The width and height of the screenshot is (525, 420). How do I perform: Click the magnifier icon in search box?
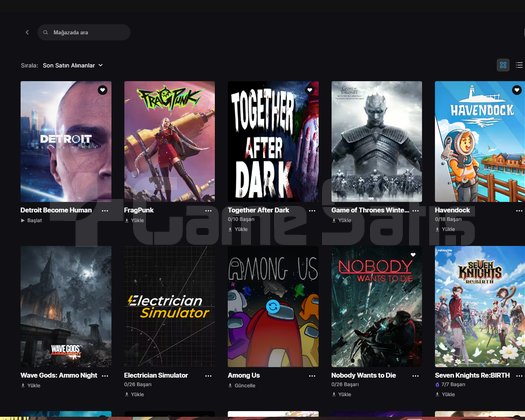(x=46, y=32)
